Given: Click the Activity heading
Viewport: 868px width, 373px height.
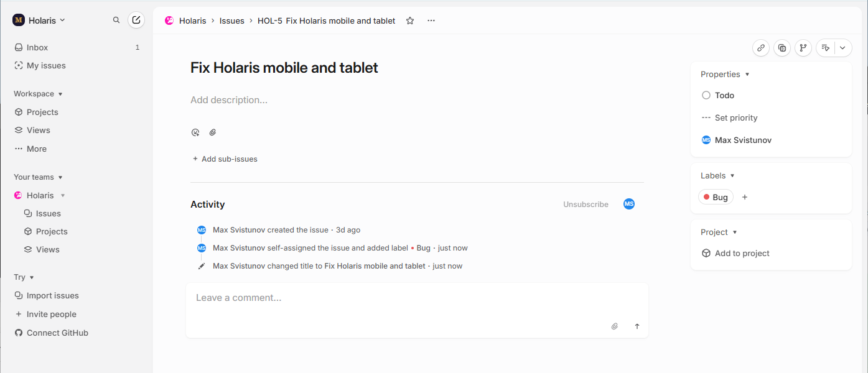Looking at the screenshot, I should pyautogui.click(x=208, y=204).
